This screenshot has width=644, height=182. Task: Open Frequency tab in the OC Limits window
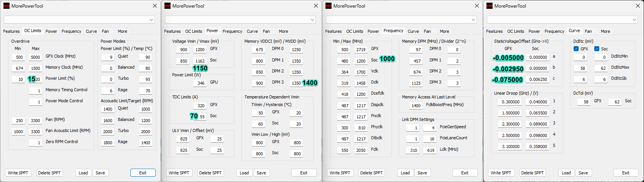click(x=72, y=31)
